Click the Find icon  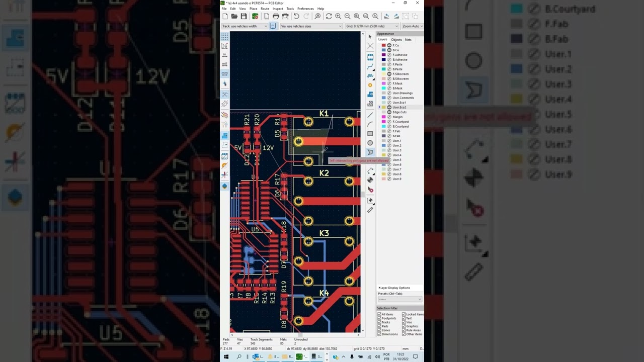point(317,17)
